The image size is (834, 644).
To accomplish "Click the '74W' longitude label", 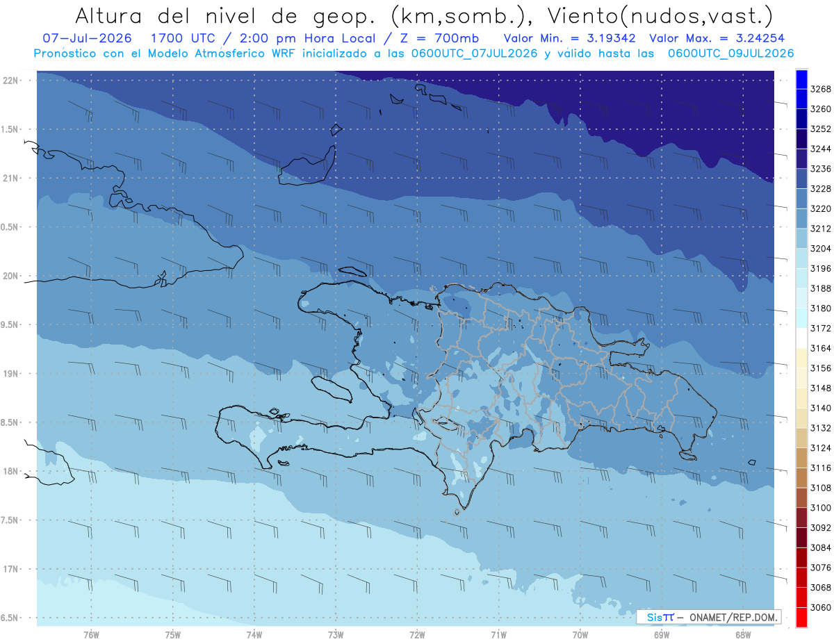I will point(254,634).
